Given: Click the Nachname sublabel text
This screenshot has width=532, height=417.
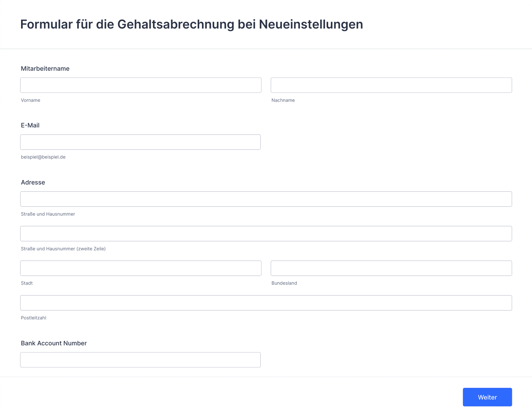Looking at the screenshot, I should (x=283, y=100).
